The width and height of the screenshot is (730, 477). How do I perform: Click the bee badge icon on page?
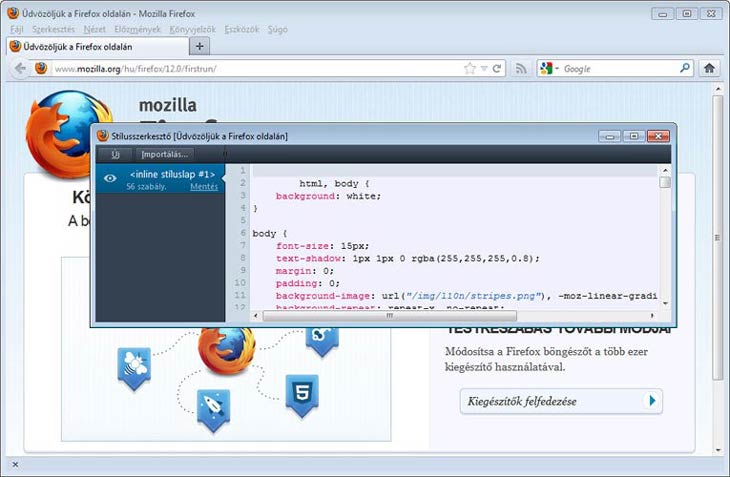(x=134, y=368)
